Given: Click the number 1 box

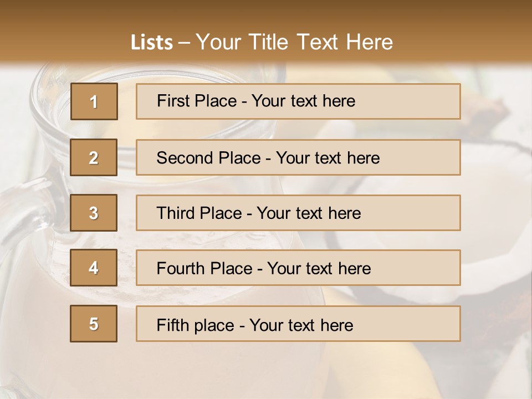Looking at the screenshot, I should (94, 101).
